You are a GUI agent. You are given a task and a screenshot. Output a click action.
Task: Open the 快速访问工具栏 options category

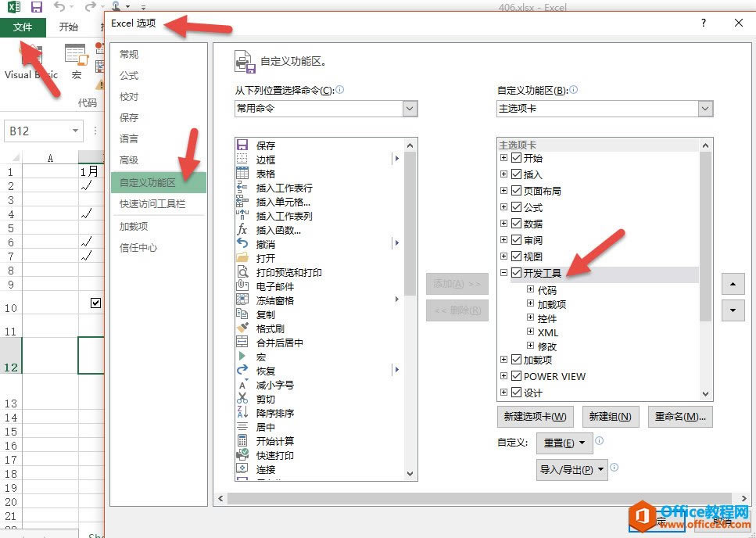point(158,204)
